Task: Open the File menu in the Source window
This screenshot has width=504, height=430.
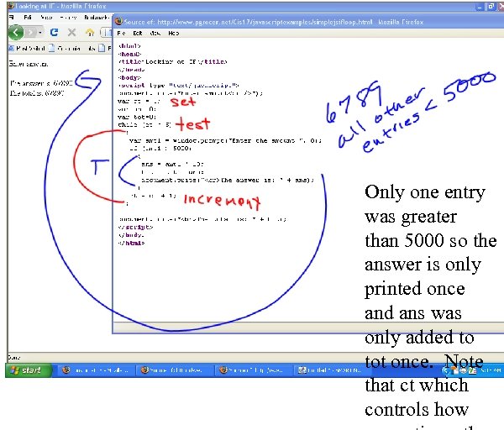Action: point(121,33)
